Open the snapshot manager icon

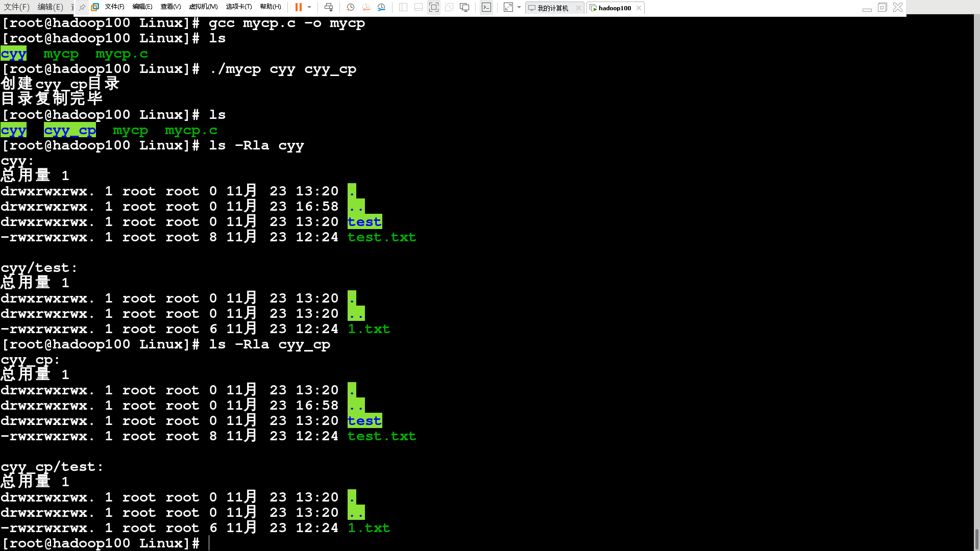coord(381,7)
